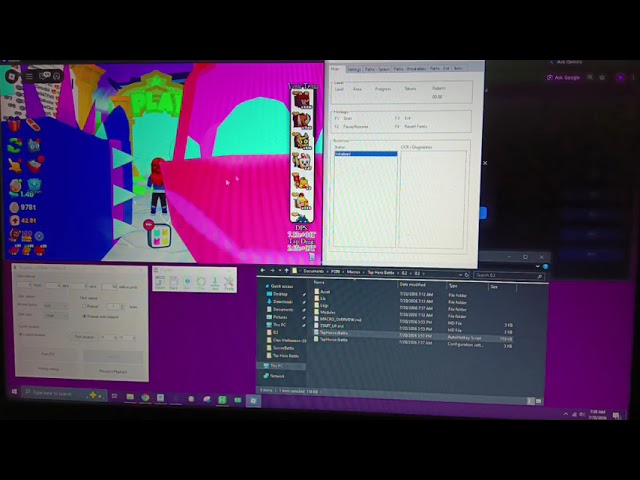640x480 pixels.
Task: Click the green swap arrows icon in game
Action: (15, 145)
